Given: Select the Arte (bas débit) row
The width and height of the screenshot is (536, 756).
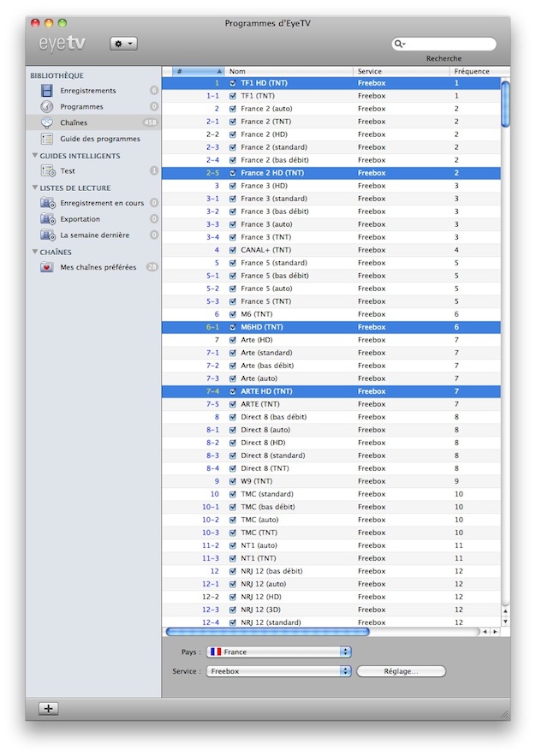Looking at the screenshot, I should (331, 366).
